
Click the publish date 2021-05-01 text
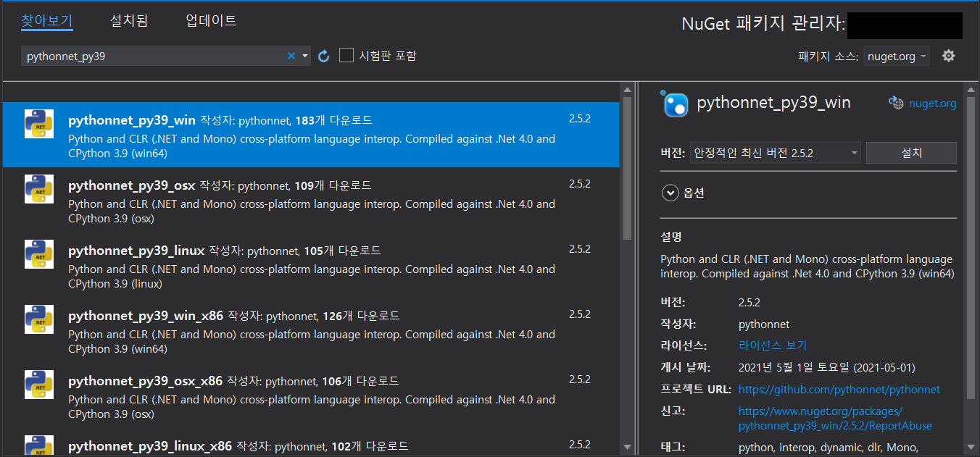pyautogui.click(x=827, y=367)
